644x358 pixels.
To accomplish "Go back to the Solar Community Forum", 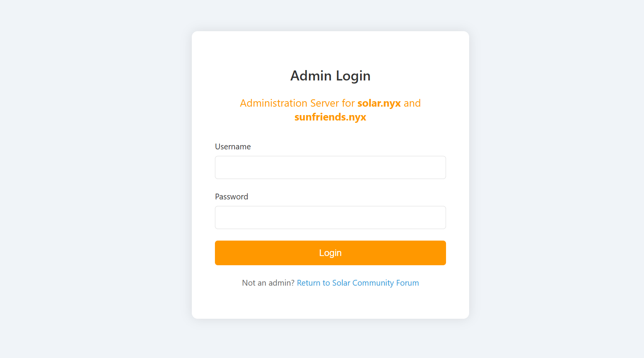I will [x=357, y=283].
